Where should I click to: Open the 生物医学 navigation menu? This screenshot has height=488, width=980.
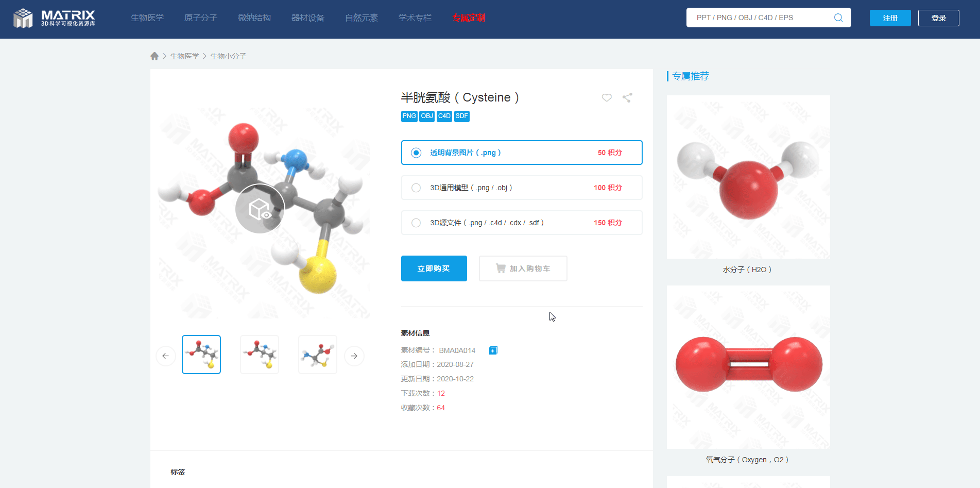(x=147, y=18)
